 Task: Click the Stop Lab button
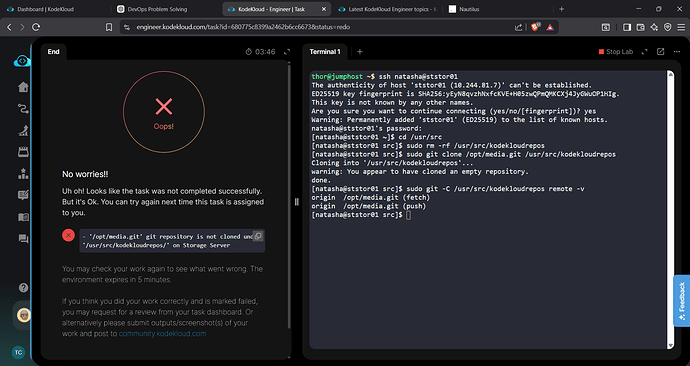tap(616, 52)
